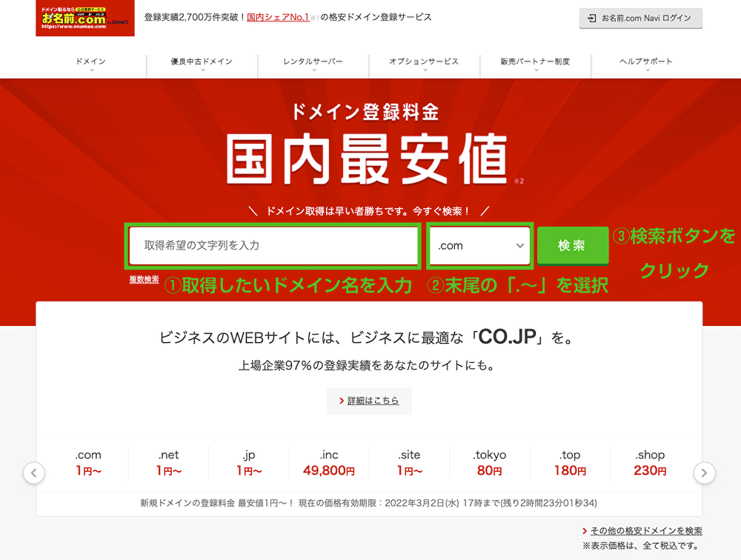Open the 優良中古ドメイン menu

[202, 62]
